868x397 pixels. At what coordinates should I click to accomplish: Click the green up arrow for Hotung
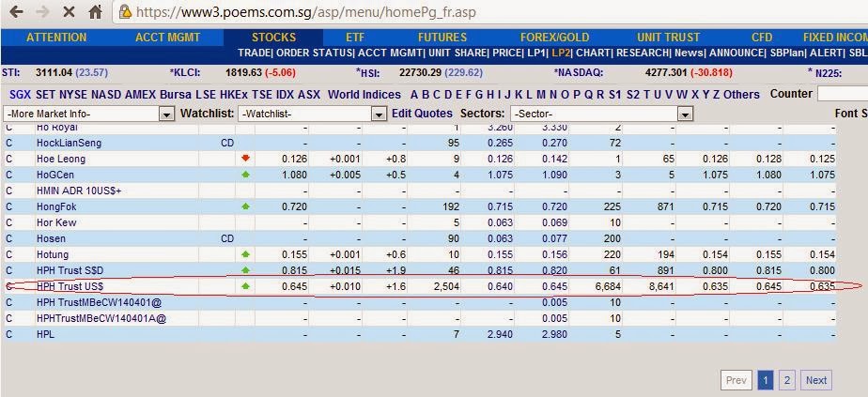246,254
